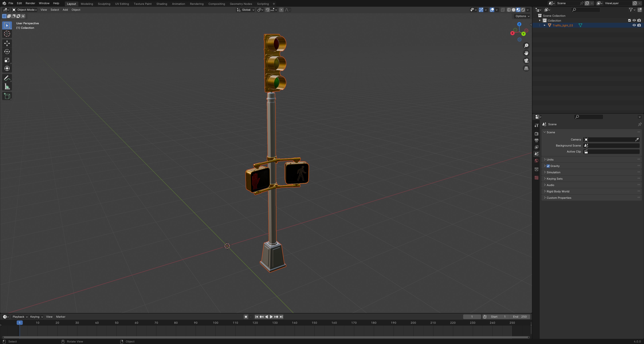The height and width of the screenshot is (344, 644).
Task: Open the Render properties tab
Action: point(536,133)
